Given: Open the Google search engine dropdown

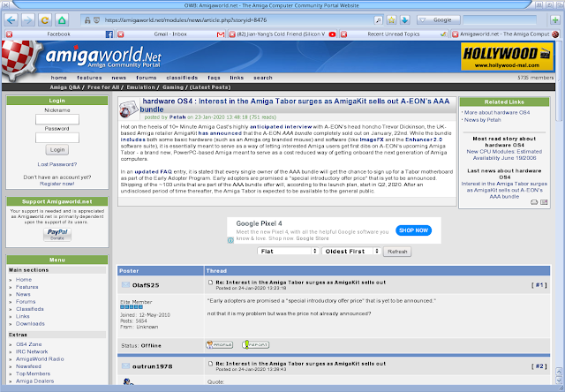Looking at the screenshot, I should pyautogui.click(x=438, y=19).
